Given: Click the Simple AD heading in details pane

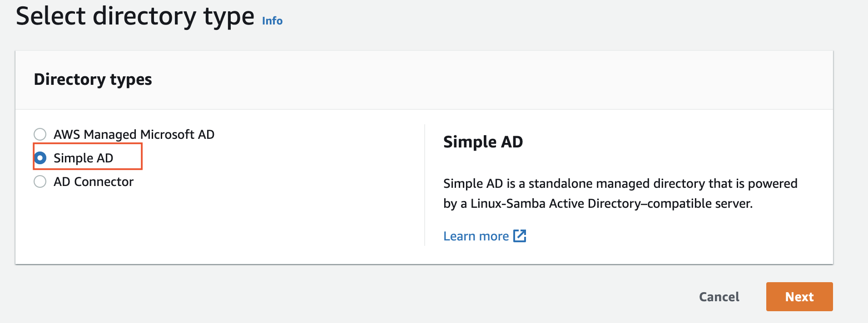Looking at the screenshot, I should click(x=483, y=142).
